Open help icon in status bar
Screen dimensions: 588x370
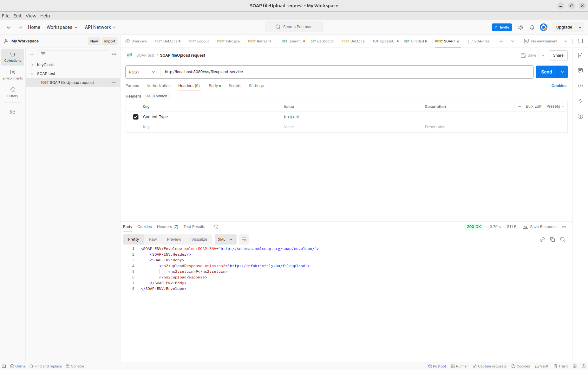[584, 366]
